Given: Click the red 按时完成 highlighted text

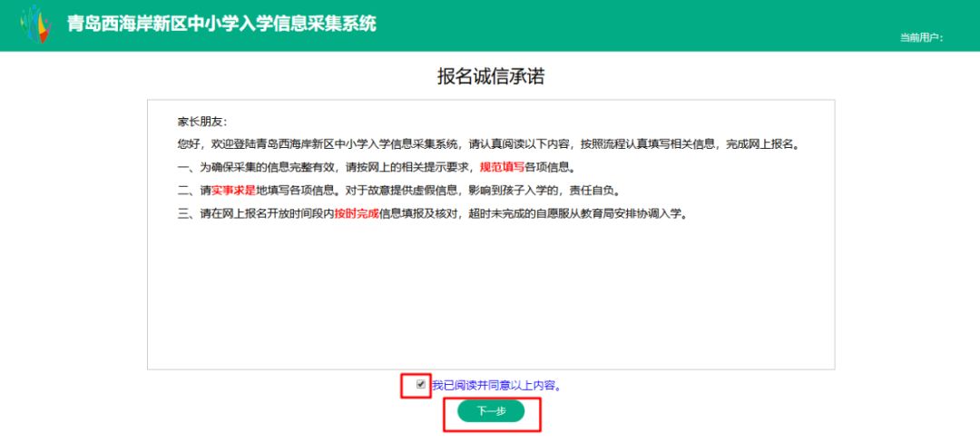Looking at the screenshot, I should pos(357,213).
